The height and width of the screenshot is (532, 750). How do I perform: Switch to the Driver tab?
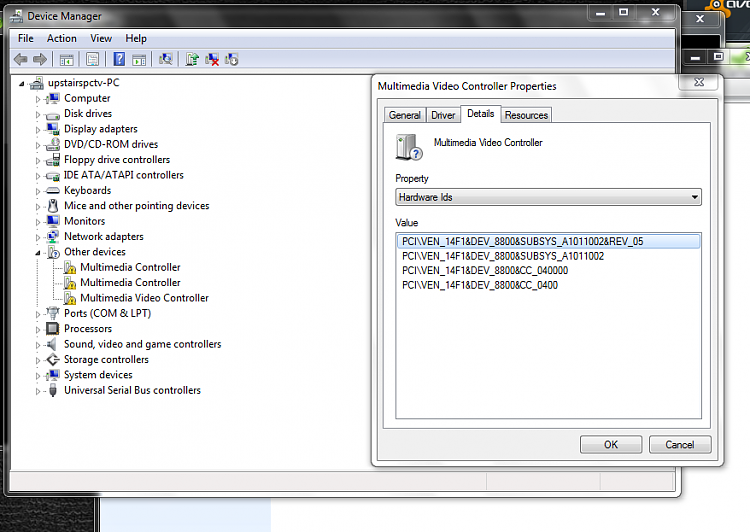[443, 115]
